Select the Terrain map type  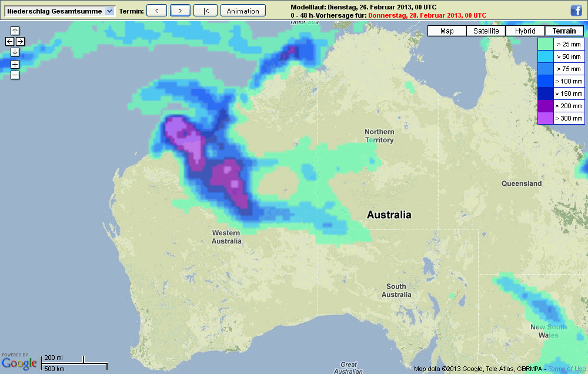click(x=564, y=31)
